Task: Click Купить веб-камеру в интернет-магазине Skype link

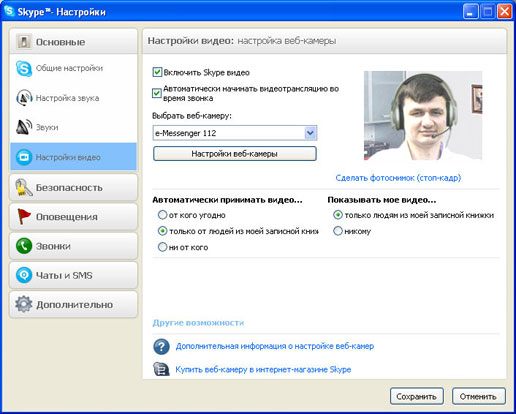Action: tap(263, 369)
